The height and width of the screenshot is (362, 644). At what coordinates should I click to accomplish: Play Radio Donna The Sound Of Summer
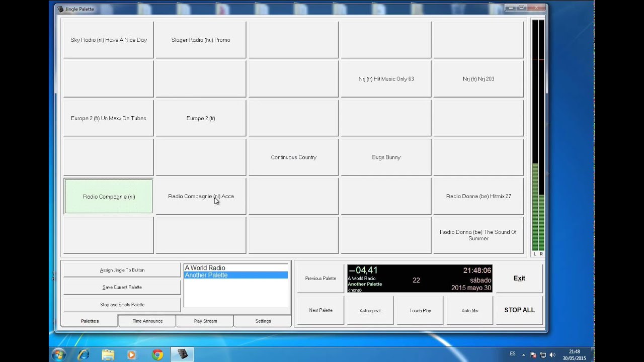click(x=478, y=235)
